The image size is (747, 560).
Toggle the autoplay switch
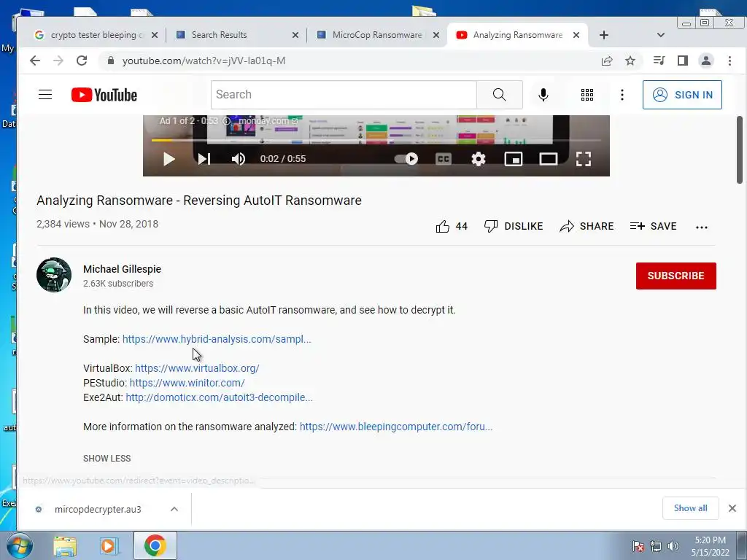406,158
